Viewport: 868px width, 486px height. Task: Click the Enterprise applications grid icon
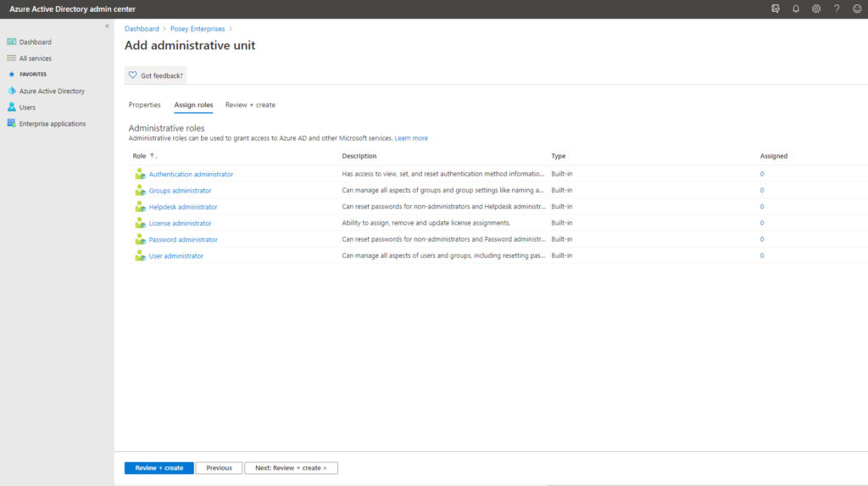[12, 123]
